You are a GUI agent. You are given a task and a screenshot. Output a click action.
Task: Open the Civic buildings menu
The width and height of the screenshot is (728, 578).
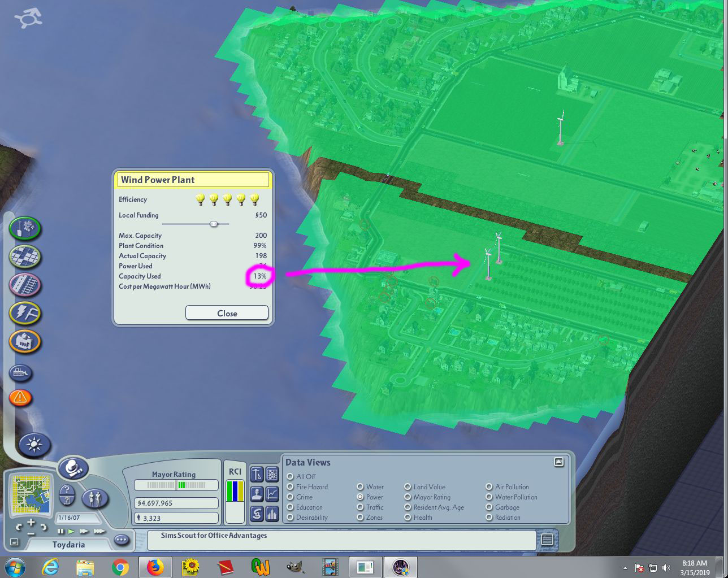pyautogui.click(x=25, y=341)
